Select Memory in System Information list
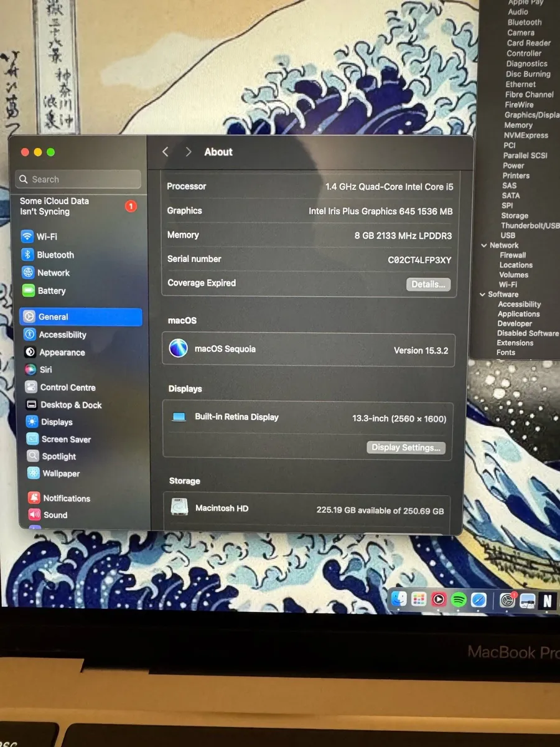Screen dimensions: 560x747 [518, 125]
